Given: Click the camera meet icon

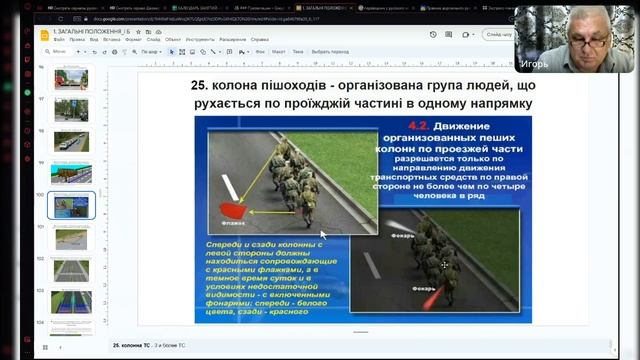Looking at the screenshot, I should (466, 35).
